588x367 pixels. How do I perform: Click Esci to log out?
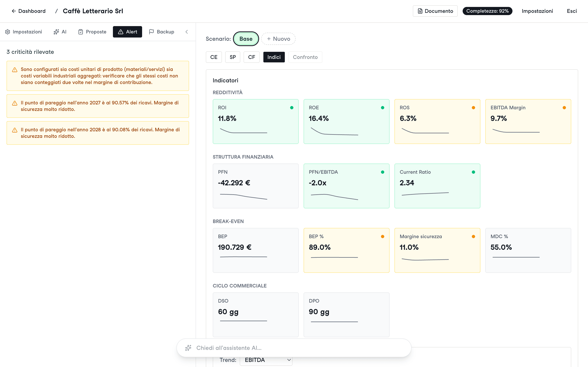point(572,11)
